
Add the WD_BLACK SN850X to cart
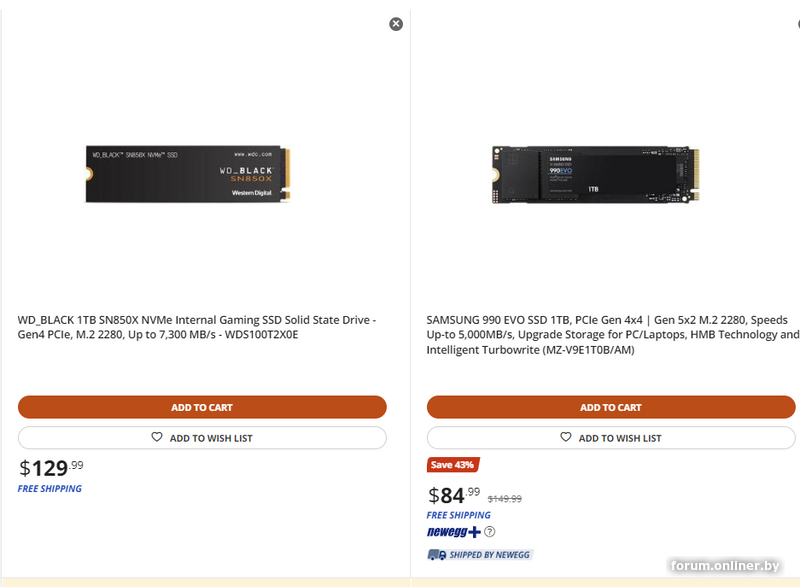(x=202, y=407)
